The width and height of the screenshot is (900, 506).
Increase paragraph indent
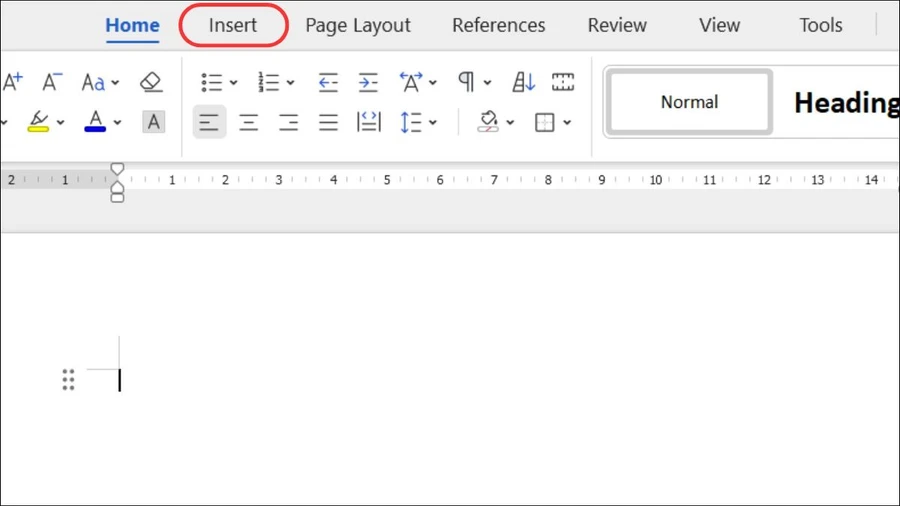tap(368, 83)
